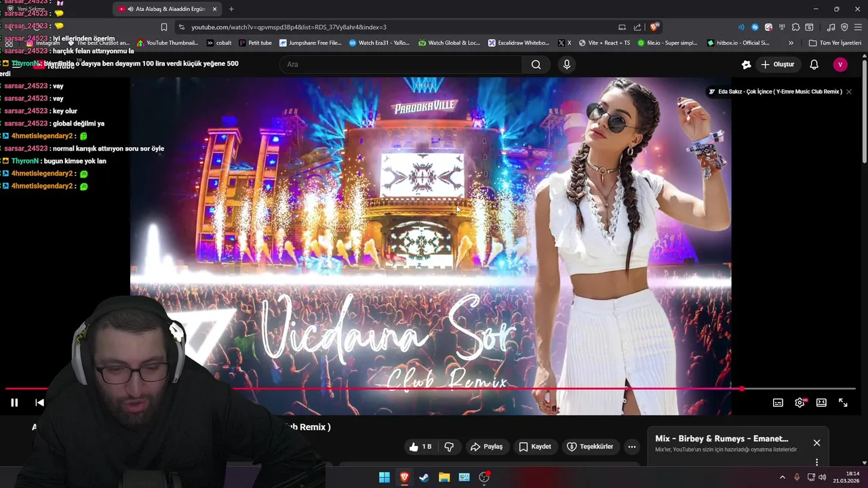Open the YouTube Thumbnail bookmark
This screenshot has height=488, width=868.
coord(167,43)
